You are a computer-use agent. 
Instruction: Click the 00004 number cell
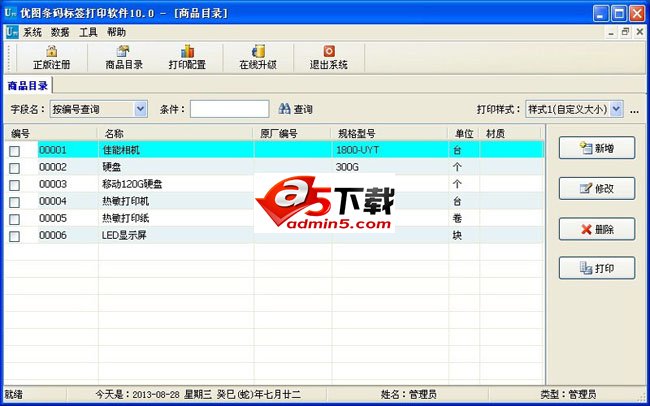click(68, 201)
